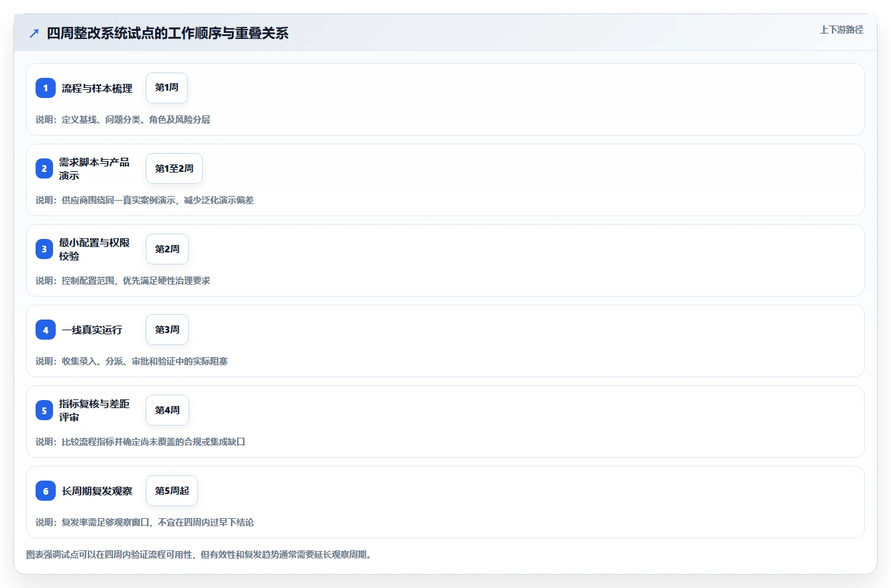This screenshot has width=891, height=588.
Task: Click the 第1周 week tag
Action: pyautogui.click(x=167, y=88)
